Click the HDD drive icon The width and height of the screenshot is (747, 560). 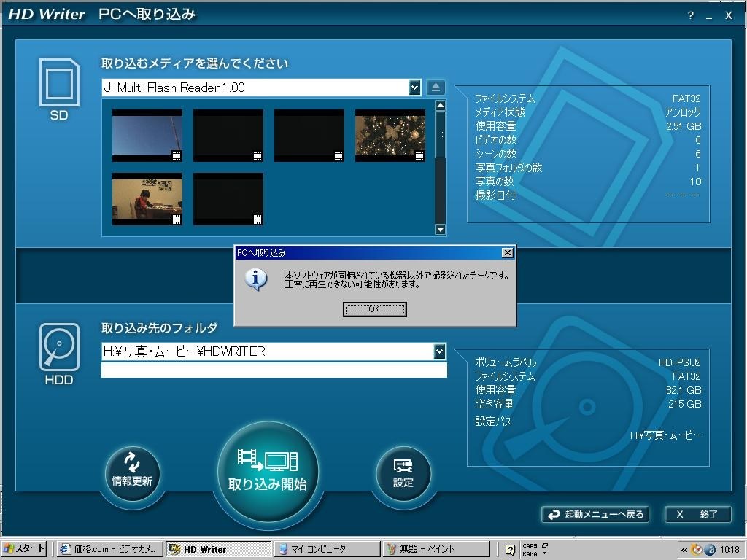[x=59, y=347]
